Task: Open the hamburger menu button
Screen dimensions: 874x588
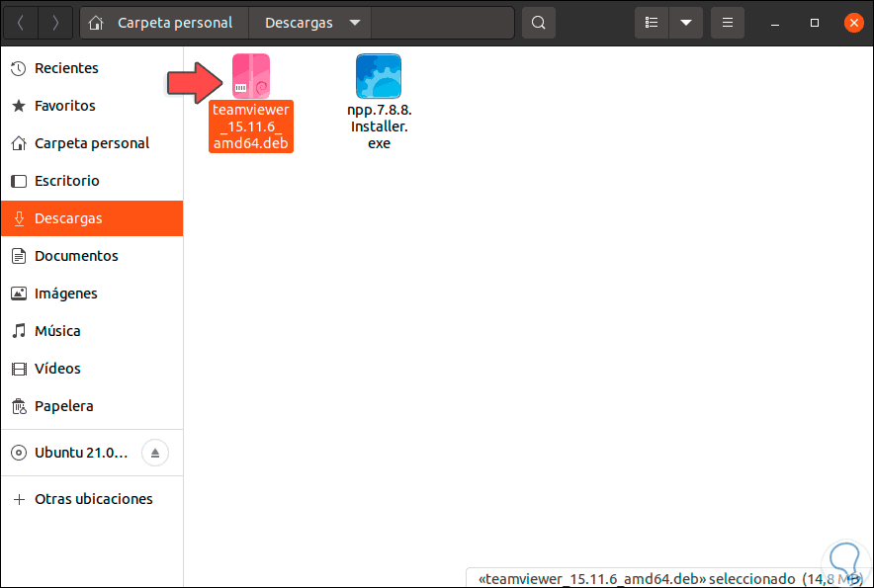Action: [x=728, y=23]
